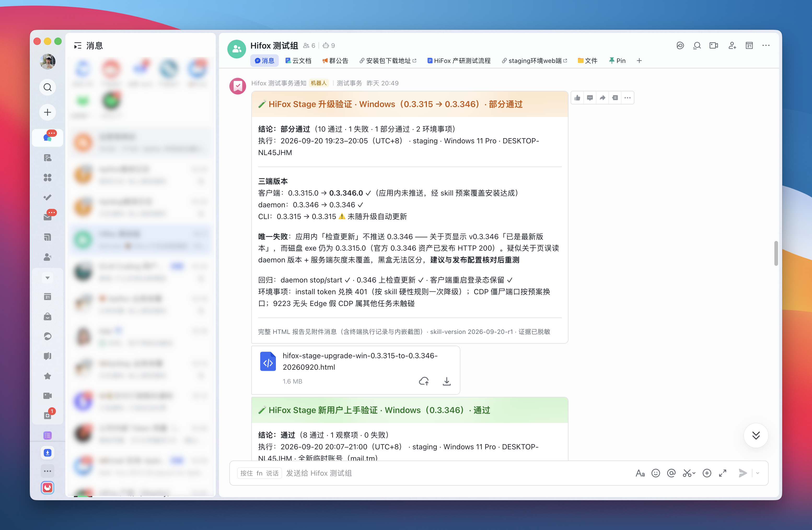Screen dimensions: 812x530
Task: Start video call from chat header
Action: [x=714, y=46]
